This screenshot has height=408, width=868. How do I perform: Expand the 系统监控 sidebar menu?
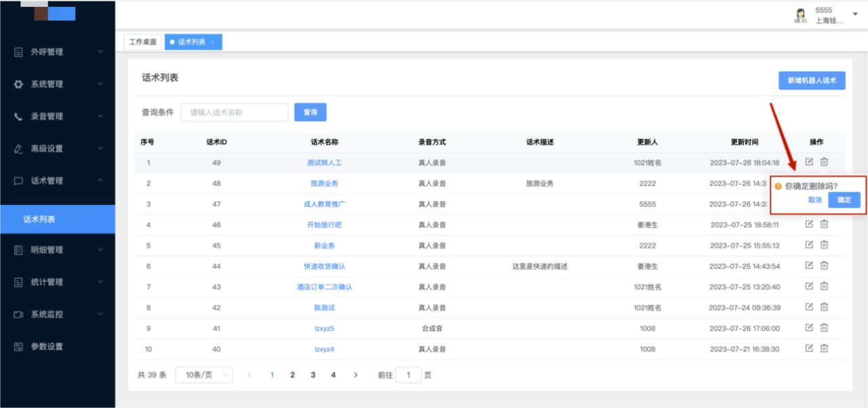click(58, 314)
